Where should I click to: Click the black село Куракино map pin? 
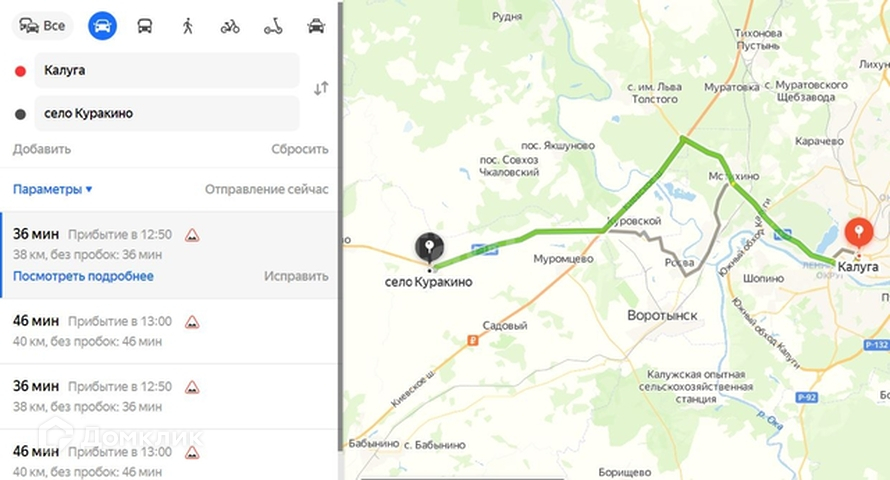(430, 248)
